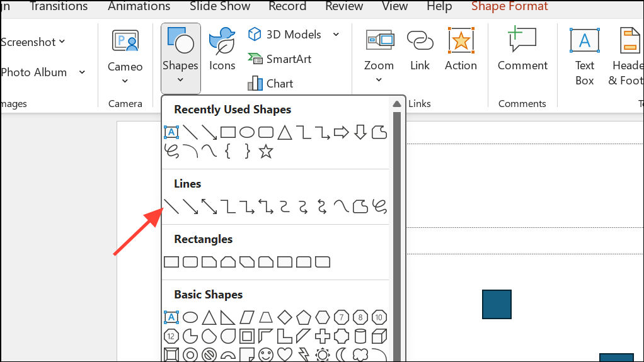Click the Icons button in the ribbon
Viewport: 644px width, 362px height.
(x=222, y=49)
